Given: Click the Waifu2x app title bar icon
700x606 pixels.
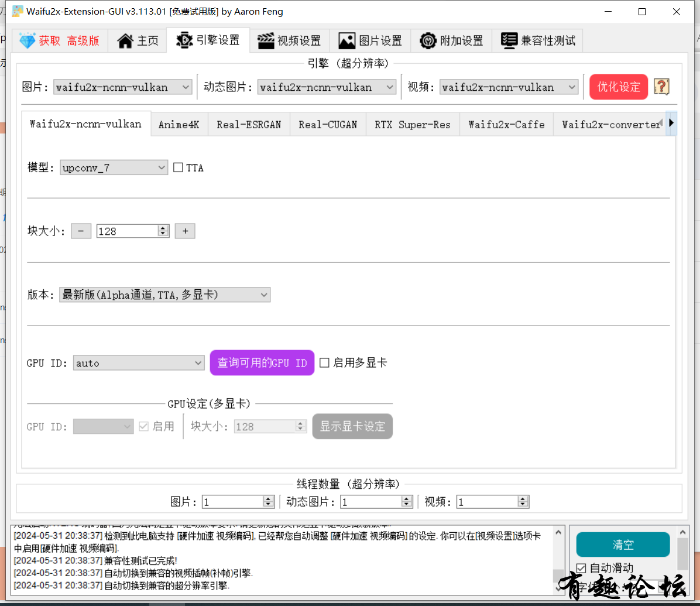Looking at the screenshot, I should [18, 11].
